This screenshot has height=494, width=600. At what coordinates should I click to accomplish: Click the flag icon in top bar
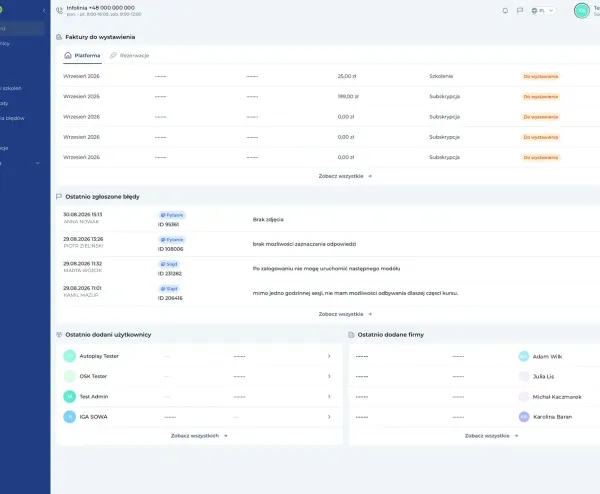click(520, 11)
